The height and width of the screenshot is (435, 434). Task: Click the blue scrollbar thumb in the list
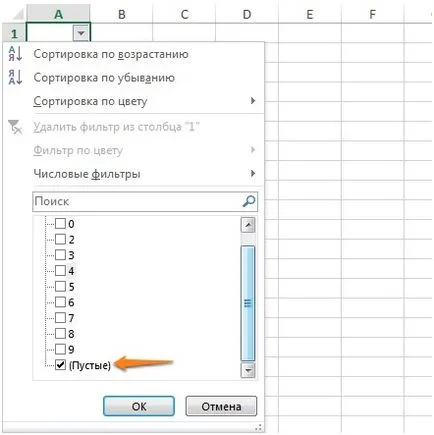[248, 303]
